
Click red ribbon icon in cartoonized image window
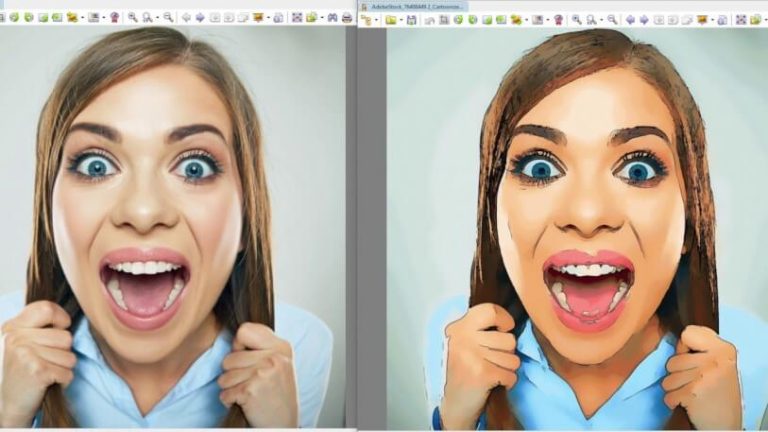coord(558,20)
